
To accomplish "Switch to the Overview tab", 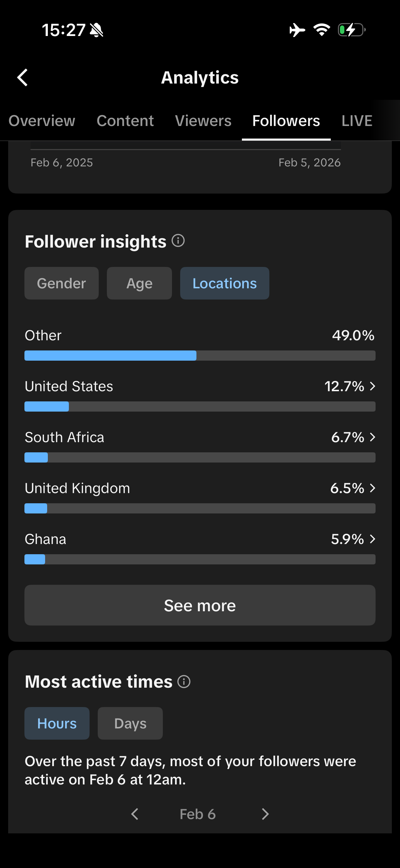I will [42, 121].
